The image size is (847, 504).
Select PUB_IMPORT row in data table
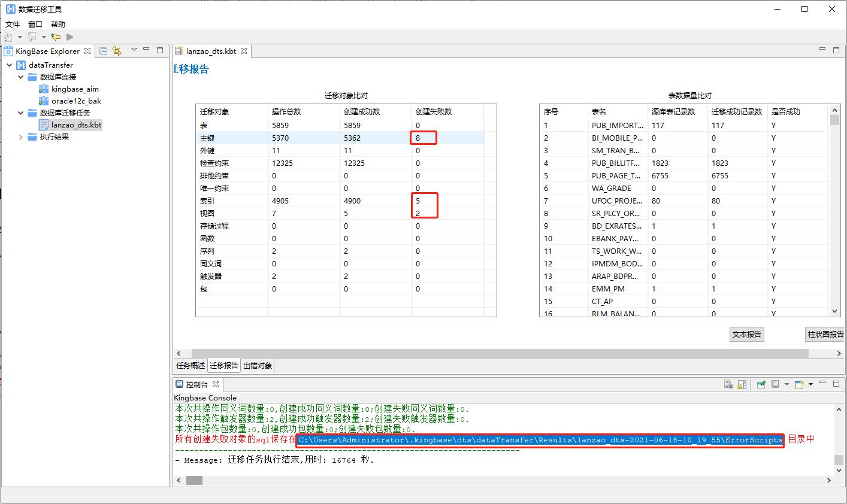[684, 125]
